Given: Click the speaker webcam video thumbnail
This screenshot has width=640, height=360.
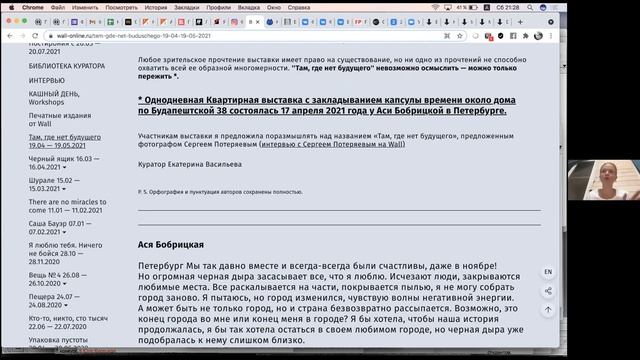Looking at the screenshot, I should pos(604,180).
